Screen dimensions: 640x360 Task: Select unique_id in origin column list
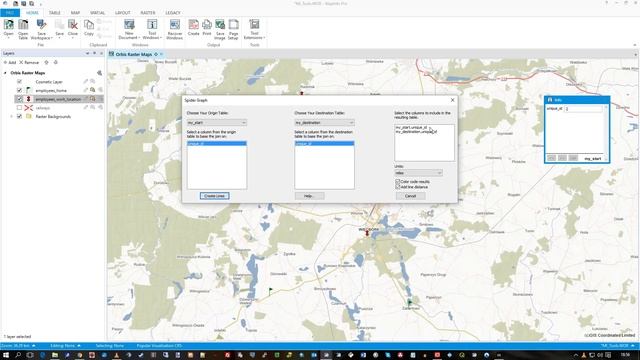pyautogui.click(x=217, y=144)
